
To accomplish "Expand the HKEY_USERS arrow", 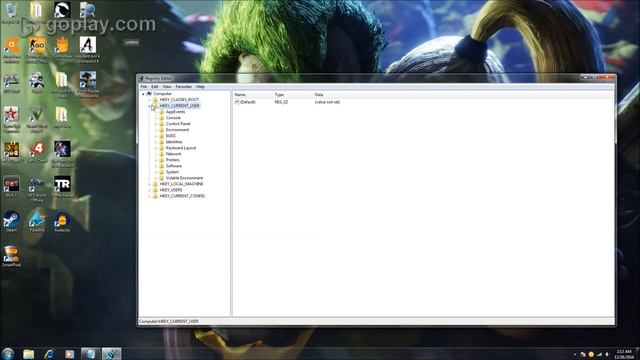I will 150,190.
